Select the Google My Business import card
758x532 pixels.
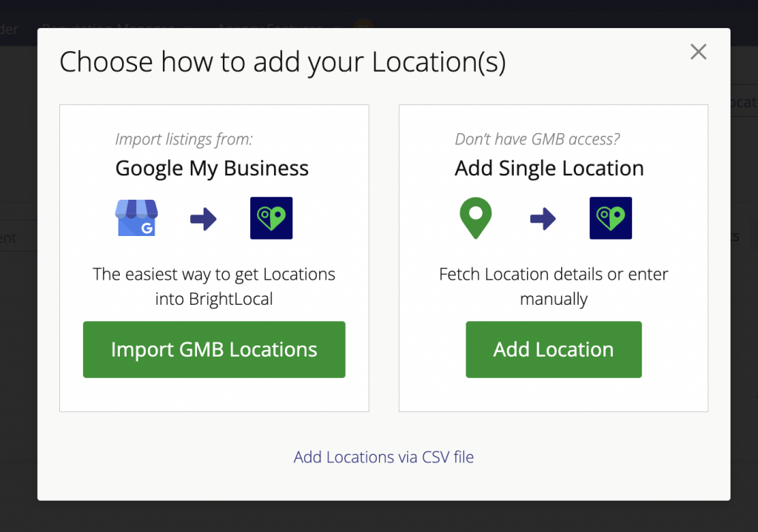(x=214, y=257)
